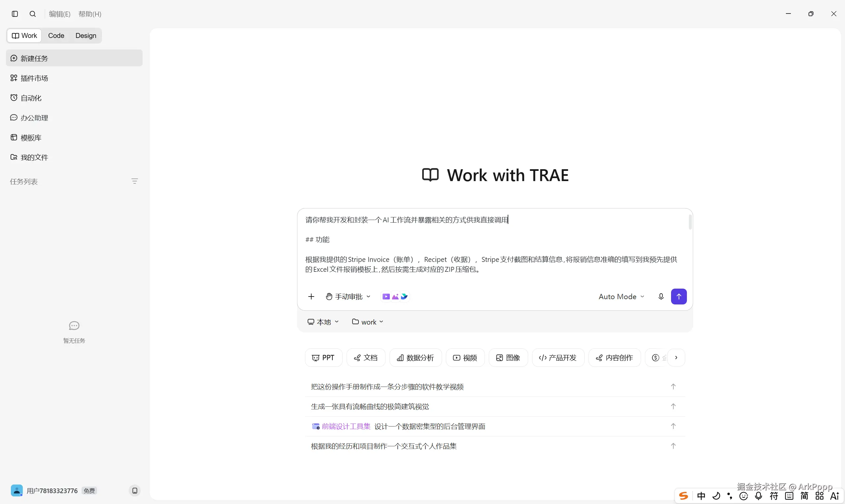Screen dimensions: 845x504
Task: Open 插件市场 plugin marketplace
Action: click(x=74, y=78)
